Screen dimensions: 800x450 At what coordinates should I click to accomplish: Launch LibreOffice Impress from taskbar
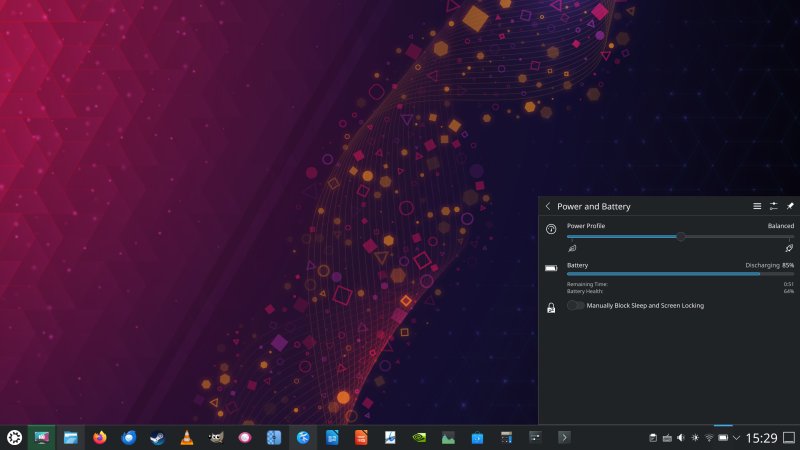pos(361,438)
